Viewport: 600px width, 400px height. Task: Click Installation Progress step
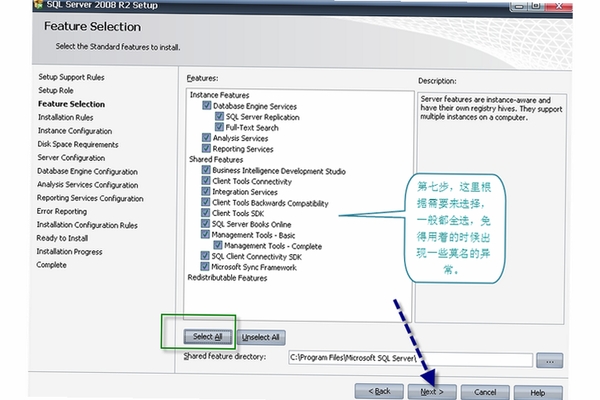(x=69, y=251)
